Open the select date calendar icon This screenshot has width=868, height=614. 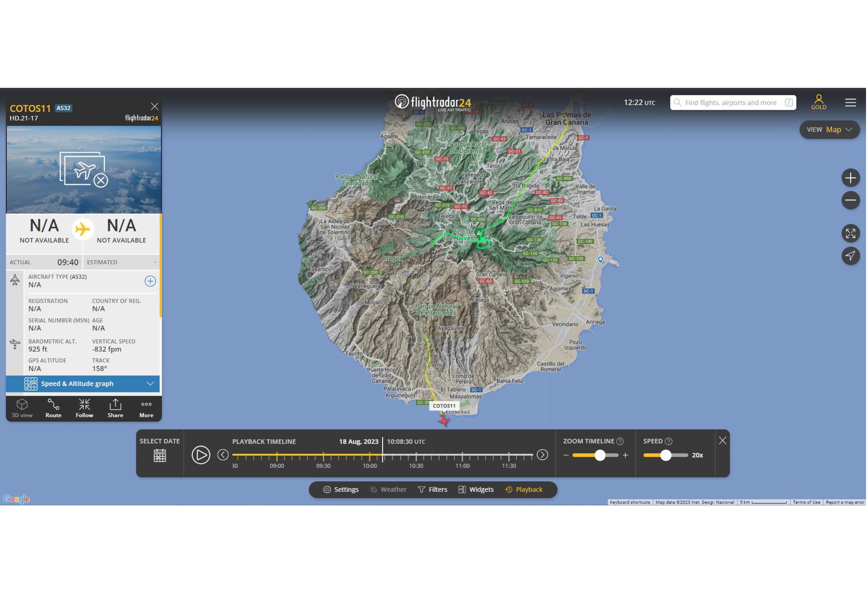point(160,456)
